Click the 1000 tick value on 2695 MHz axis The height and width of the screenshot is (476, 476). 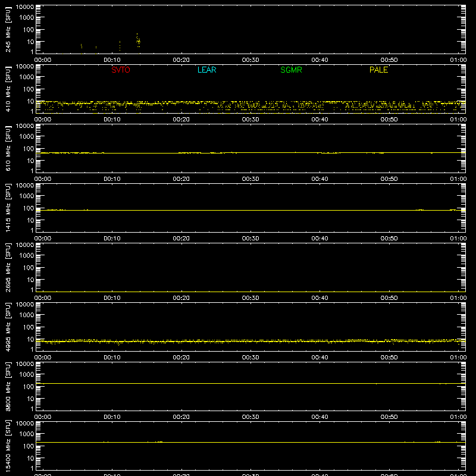[27, 256]
